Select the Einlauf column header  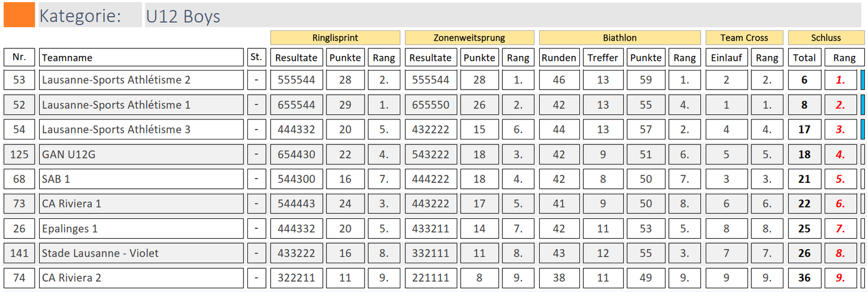pyautogui.click(x=726, y=58)
